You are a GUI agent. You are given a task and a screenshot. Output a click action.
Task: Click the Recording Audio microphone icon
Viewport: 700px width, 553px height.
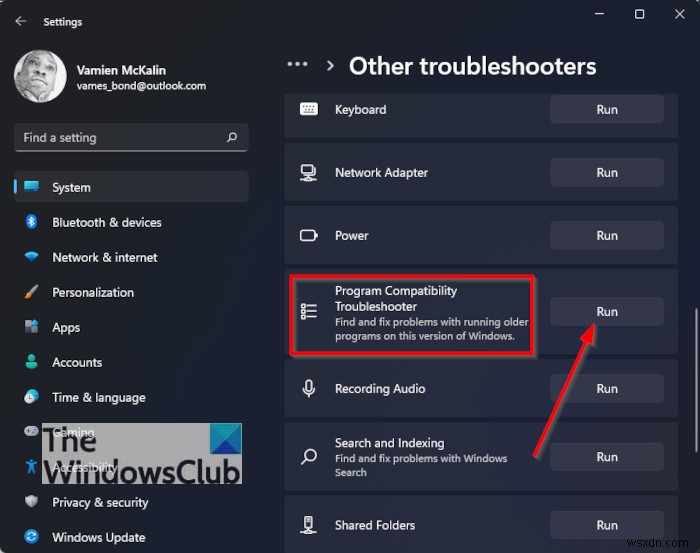[x=309, y=388]
